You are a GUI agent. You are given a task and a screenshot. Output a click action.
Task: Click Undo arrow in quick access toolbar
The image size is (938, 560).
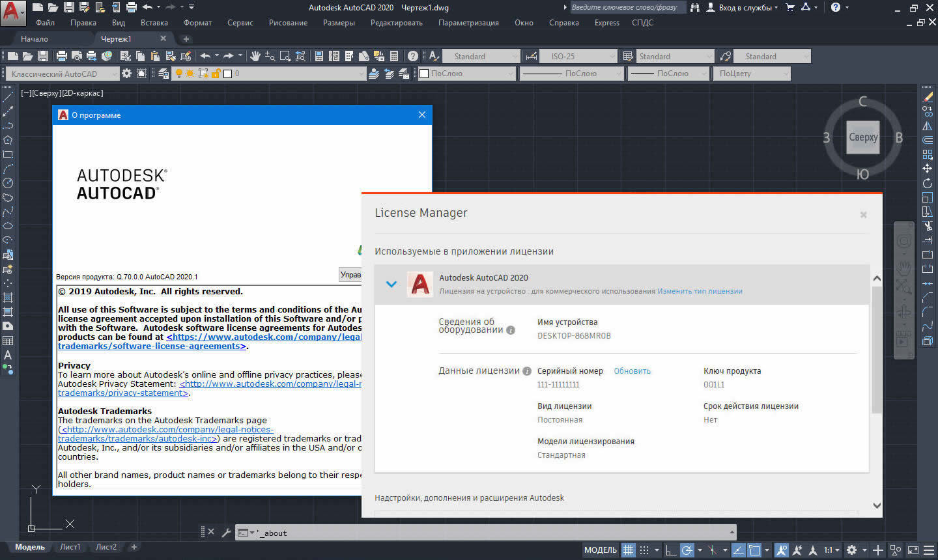(x=147, y=7)
